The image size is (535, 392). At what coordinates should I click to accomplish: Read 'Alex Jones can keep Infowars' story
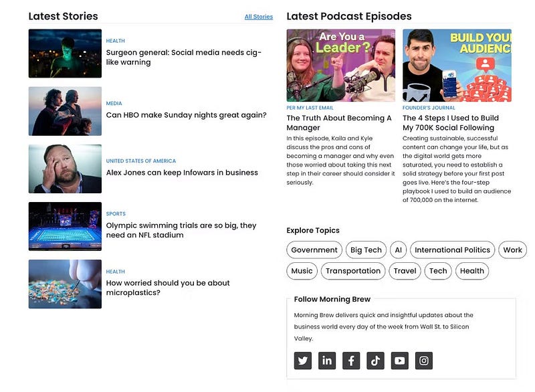pos(182,173)
